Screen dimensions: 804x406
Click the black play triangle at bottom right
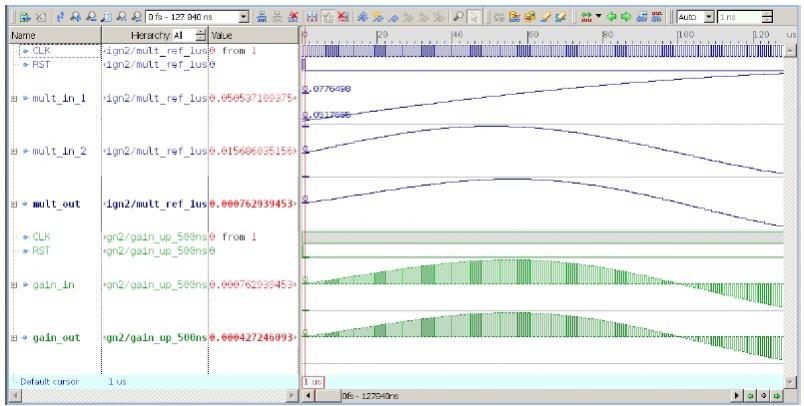tap(737, 395)
